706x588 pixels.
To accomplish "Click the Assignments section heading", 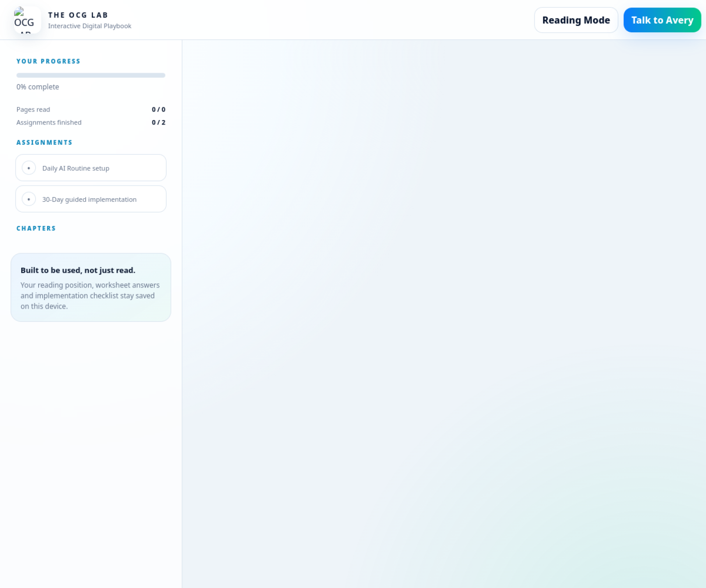I will [44, 143].
